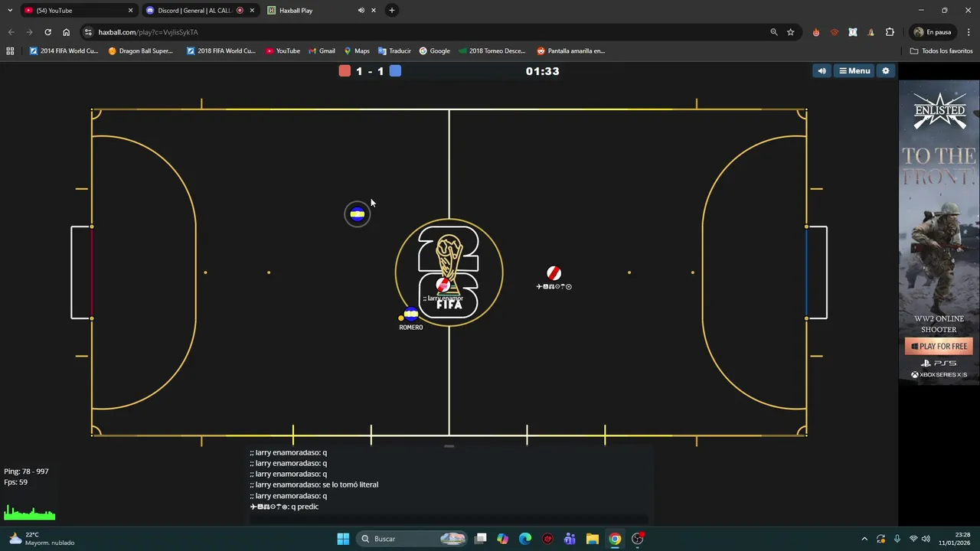Click the taskbar Buscar search box
Screen dimensions: 980x551
[x=413, y=539]
